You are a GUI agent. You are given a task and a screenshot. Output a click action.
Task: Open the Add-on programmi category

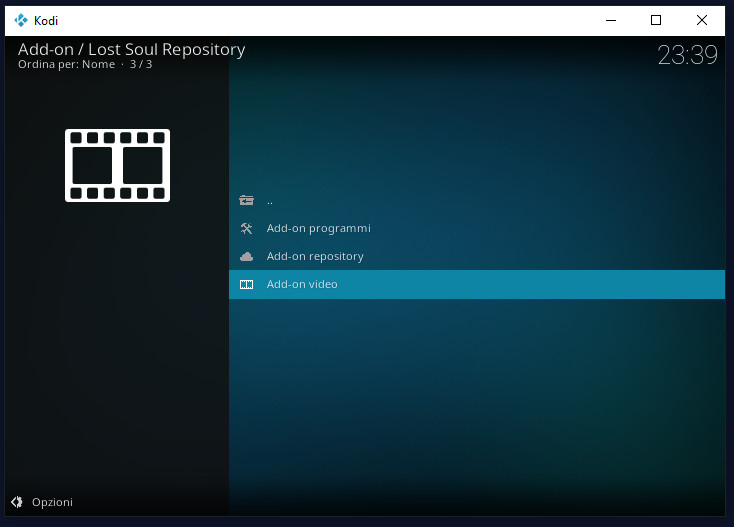(477, 228)
